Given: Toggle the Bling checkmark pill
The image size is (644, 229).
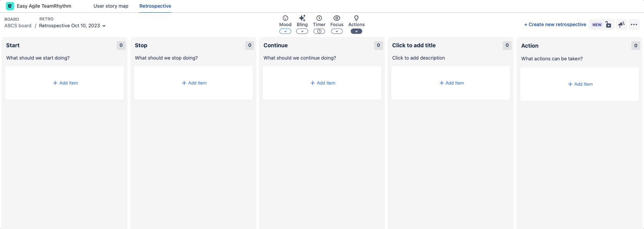Looking at the screenshot, I should [x=302, y=32].
